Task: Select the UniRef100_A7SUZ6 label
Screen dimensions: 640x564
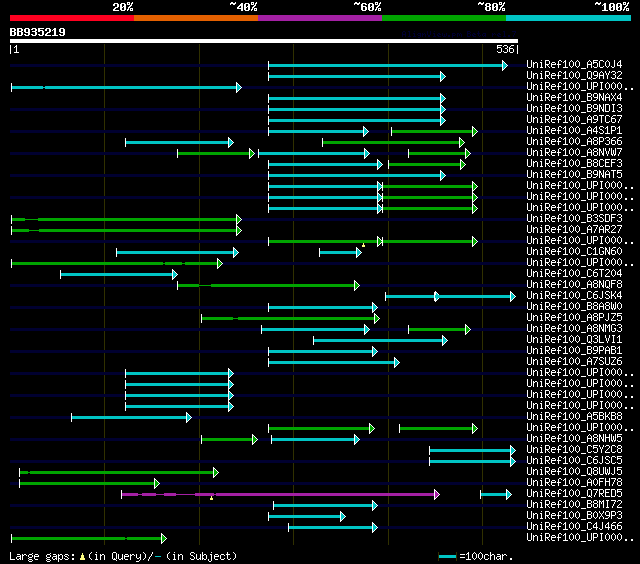Action: pos(574,362)
